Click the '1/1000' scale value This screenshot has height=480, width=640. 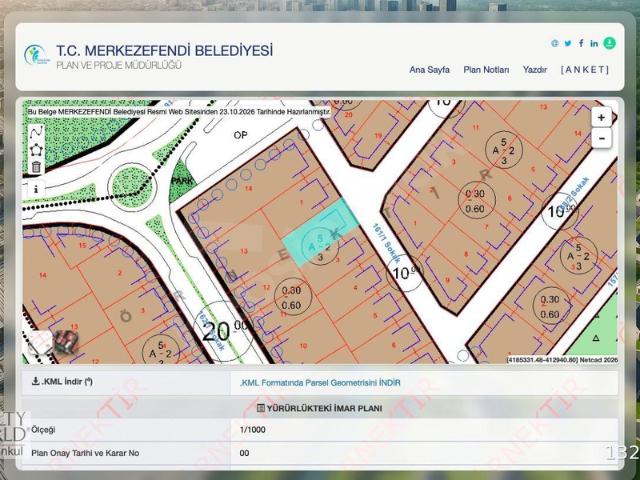[253, 430]
